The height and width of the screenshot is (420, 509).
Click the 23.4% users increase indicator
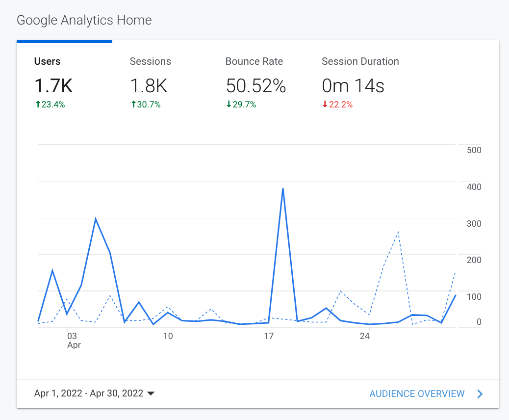50,105
